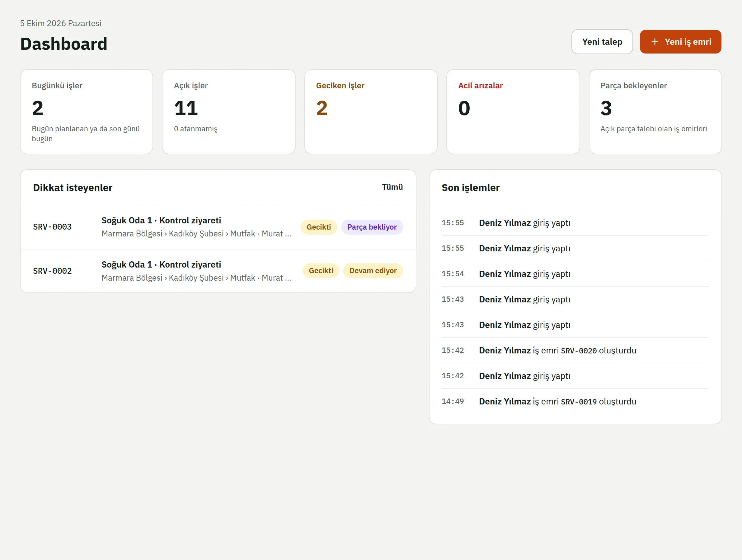742x560 pixels.
Task: Click the Son işlemler panel heading
Action: click(470, 188)
